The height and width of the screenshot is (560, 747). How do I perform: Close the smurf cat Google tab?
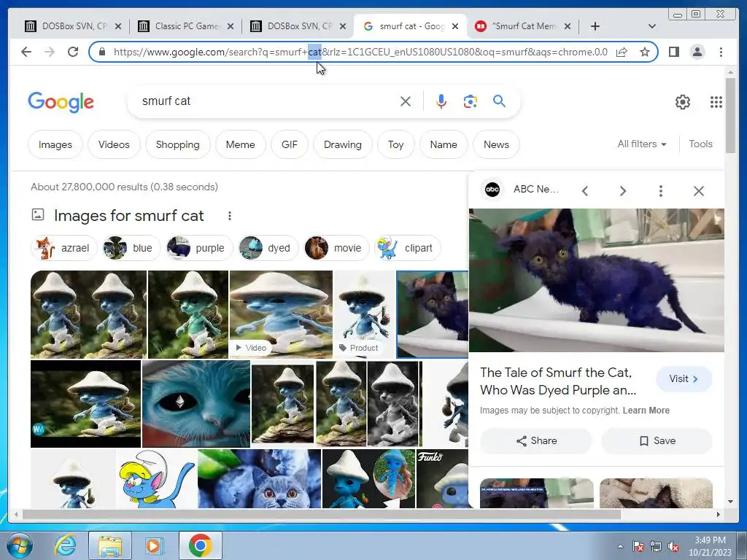455,26
